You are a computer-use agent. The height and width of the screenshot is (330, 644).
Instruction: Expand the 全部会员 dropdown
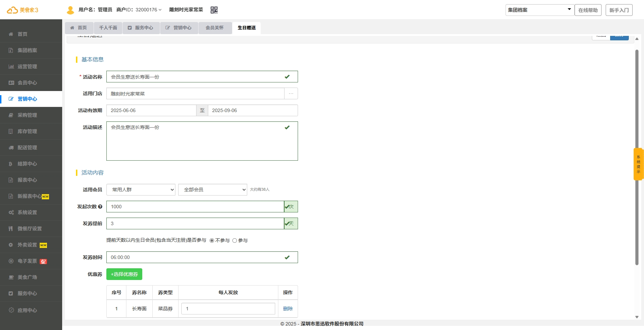[212, 190]
